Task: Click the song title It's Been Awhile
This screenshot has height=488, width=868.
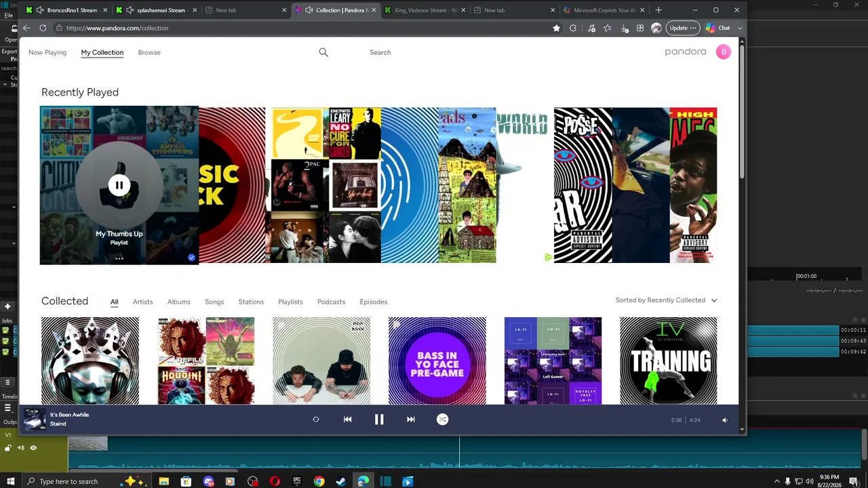Action: (69, 415)
